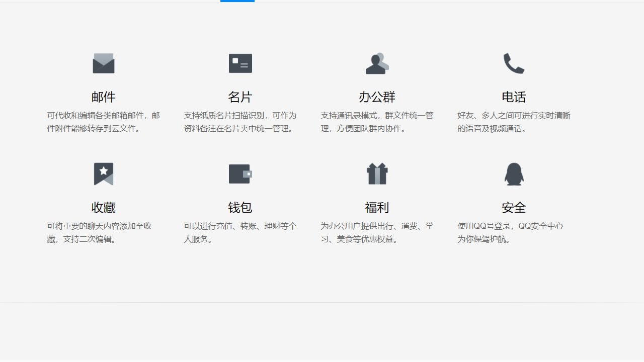Click the 电话 phone icon
644x362 pixels.
(x=514, y=63)
